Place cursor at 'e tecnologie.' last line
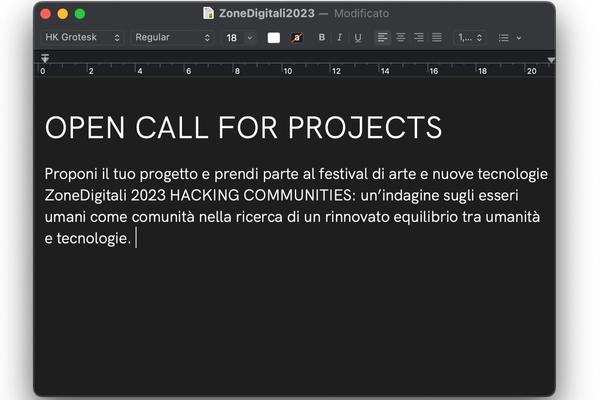600x400 pixels. pyautogui.click(x=88, y=238)
